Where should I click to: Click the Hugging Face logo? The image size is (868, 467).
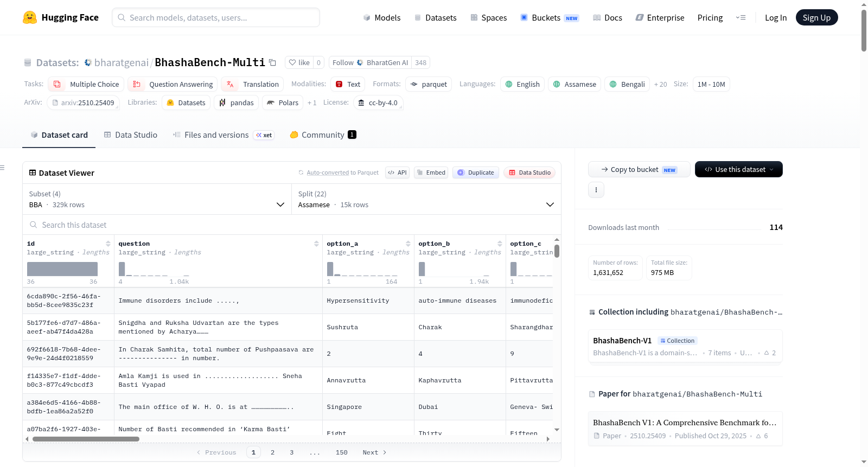[x=60, y=17]
